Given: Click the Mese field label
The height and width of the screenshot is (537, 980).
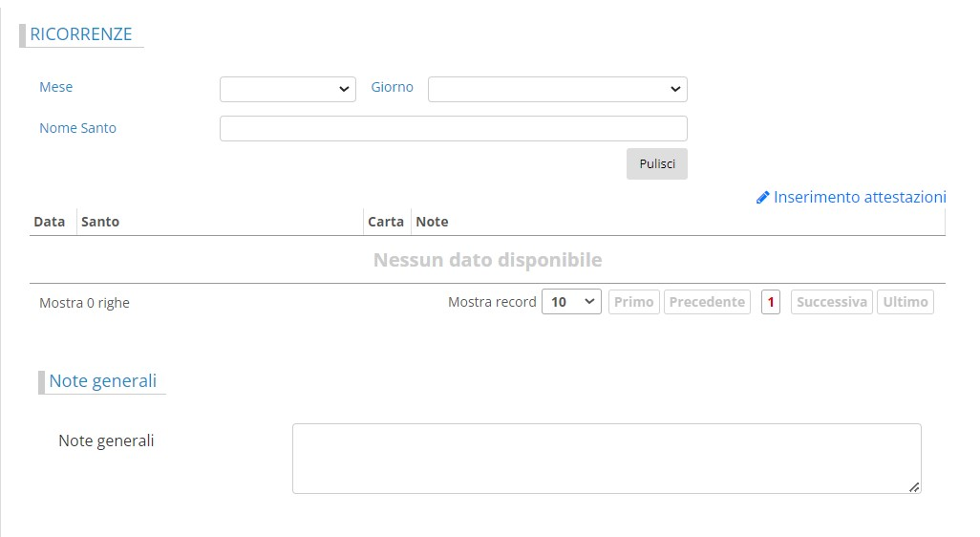Looking at the screenshot, I should pyautogui.click(x=56, y=87).
